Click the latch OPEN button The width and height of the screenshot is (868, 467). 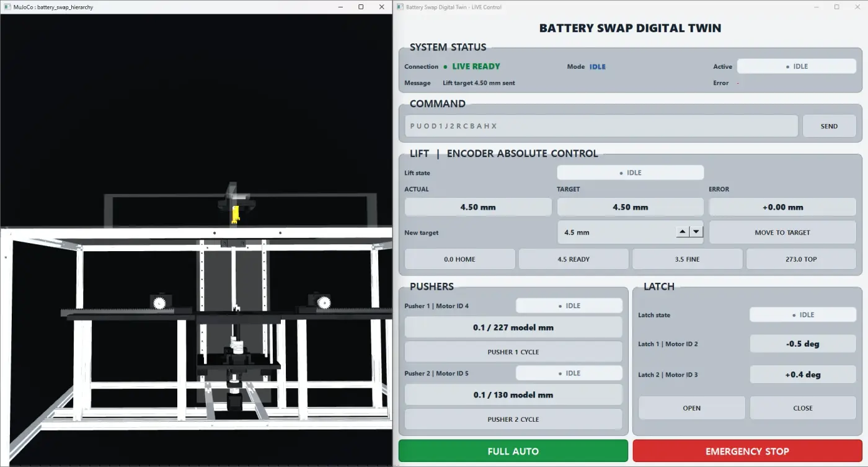pyautogui.click(x=692, y=408)
